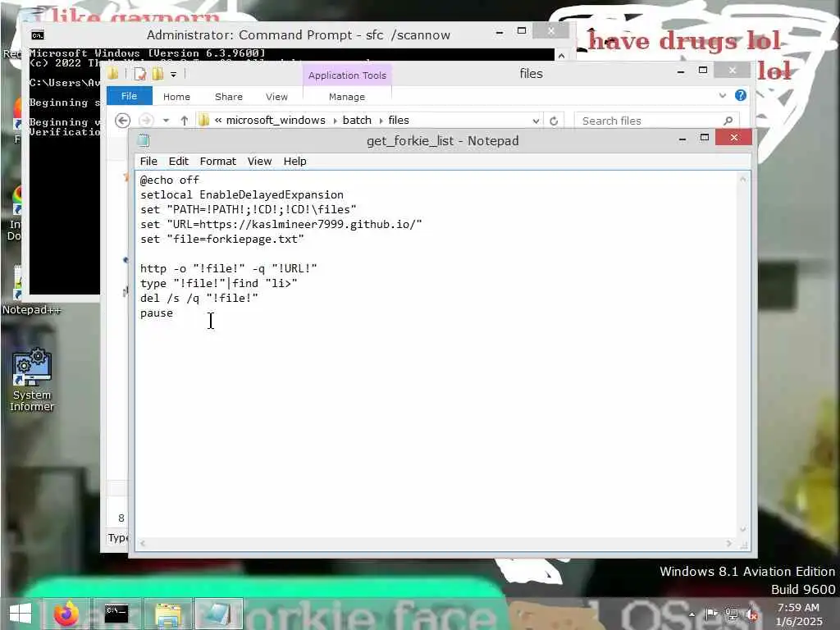840x630 pixels.
Task: Switch to Notepad on the taskbar
Action: click(218, 614)
